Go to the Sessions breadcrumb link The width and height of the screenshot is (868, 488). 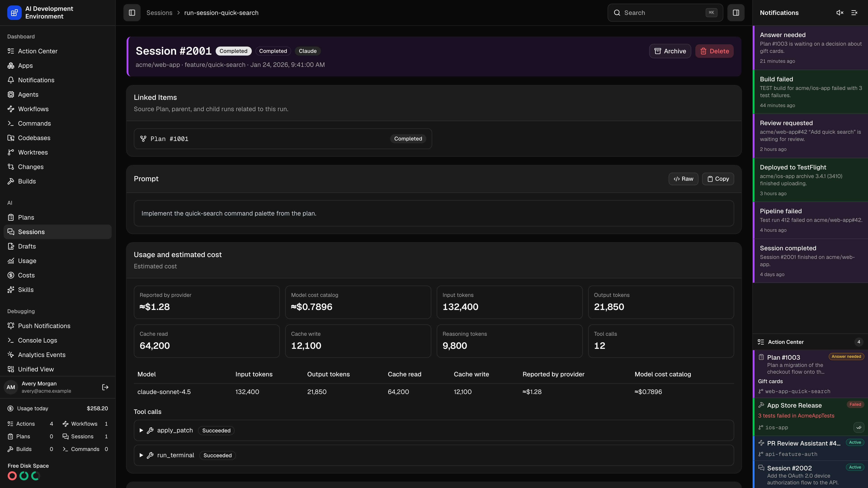159,12
